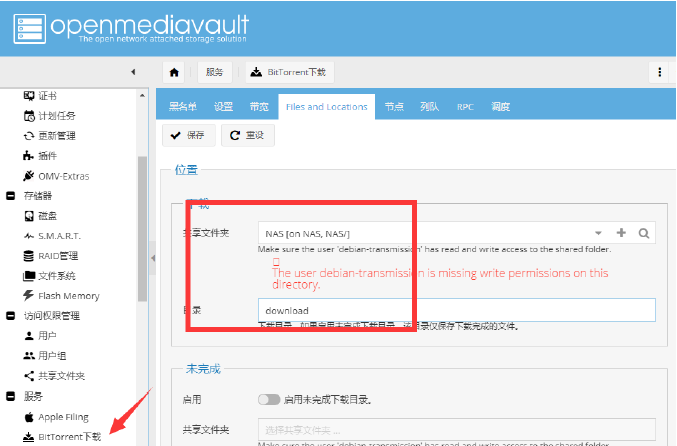The height and width of the screenshot is (446, 677).
Task: Click the magnifier icon beside the shared folder
Action: [x=644, y=233]
